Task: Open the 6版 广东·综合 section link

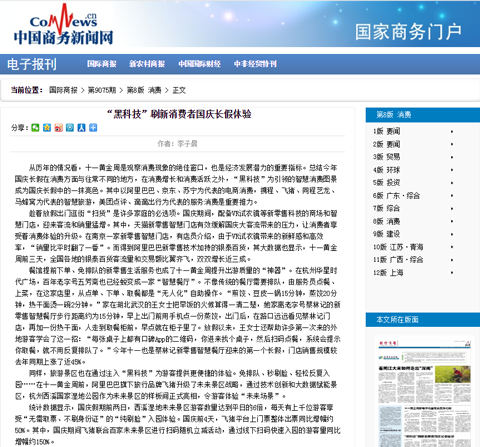Action: (x=396, y=196)
